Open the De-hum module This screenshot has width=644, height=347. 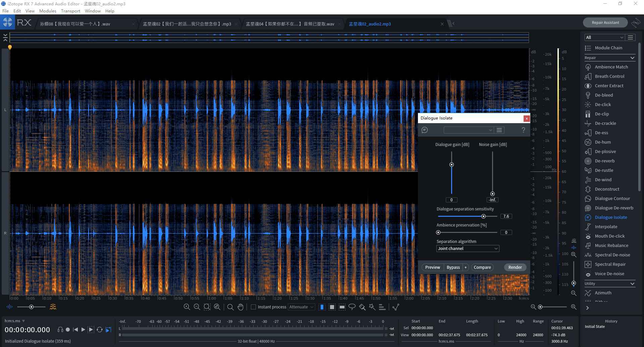pyautogui.click(x=602, y=142)
